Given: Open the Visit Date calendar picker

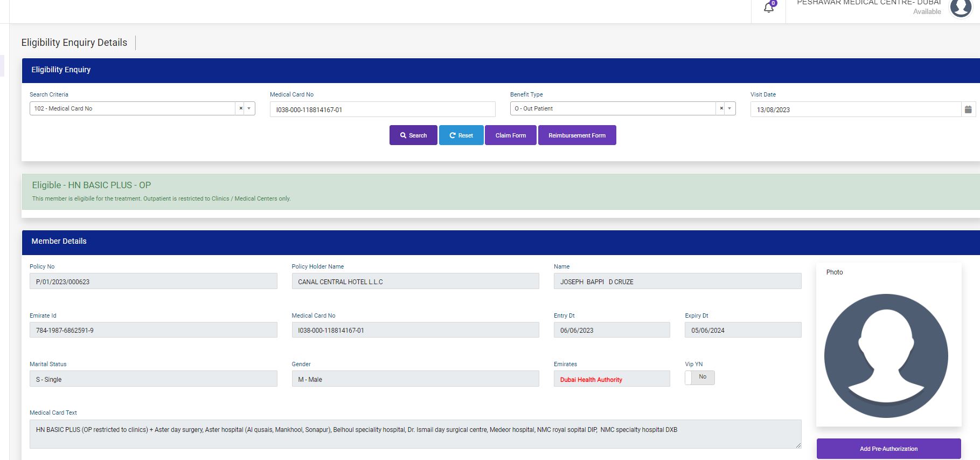Looking at the screenshot, I should click(x=968, y=109).
